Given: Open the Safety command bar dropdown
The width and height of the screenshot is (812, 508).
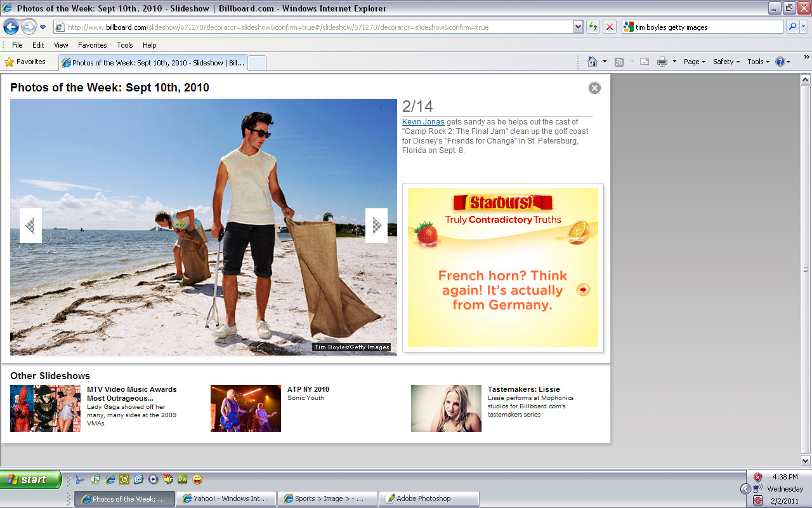Looking at the screenshot, I should pyautogui.click(x=726, y=62).
